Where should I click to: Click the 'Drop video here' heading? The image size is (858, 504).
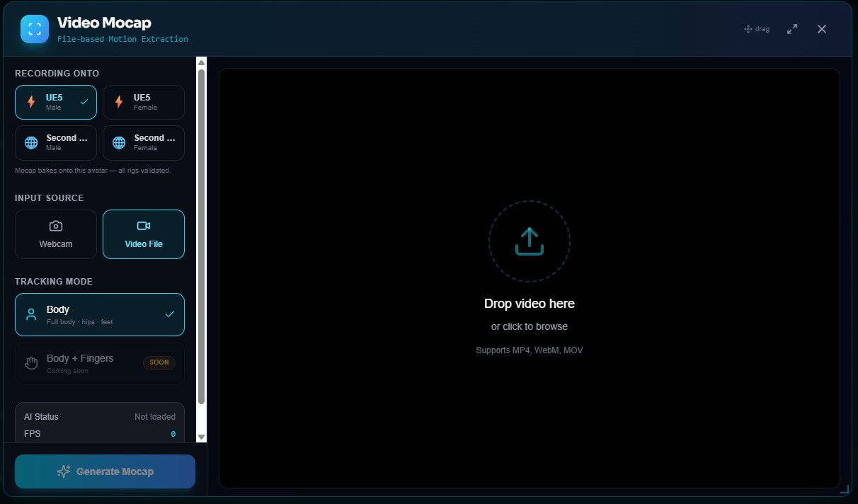pyautogui.click(x=530, y=304)
